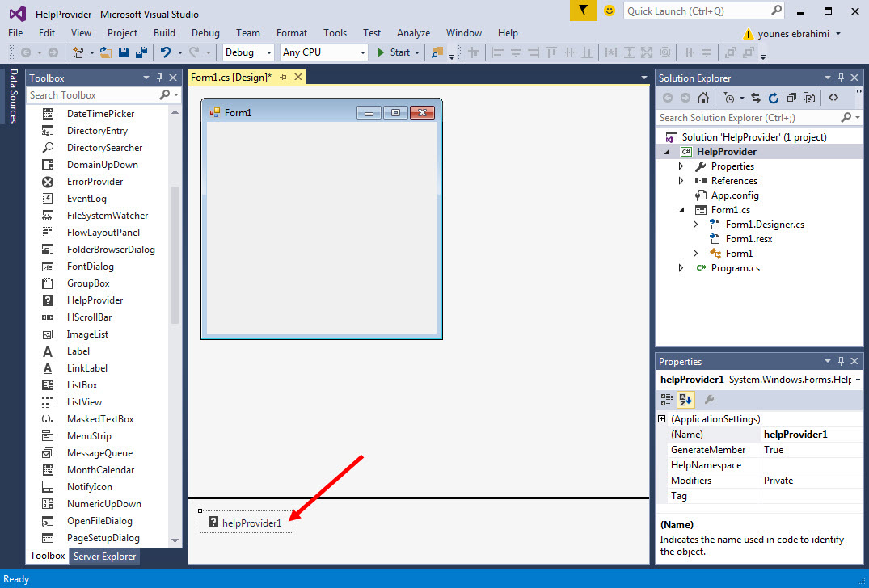Toggle Alphabetical sort in Properties panel
Screen dimensions: 869x588
click(685, 399)
